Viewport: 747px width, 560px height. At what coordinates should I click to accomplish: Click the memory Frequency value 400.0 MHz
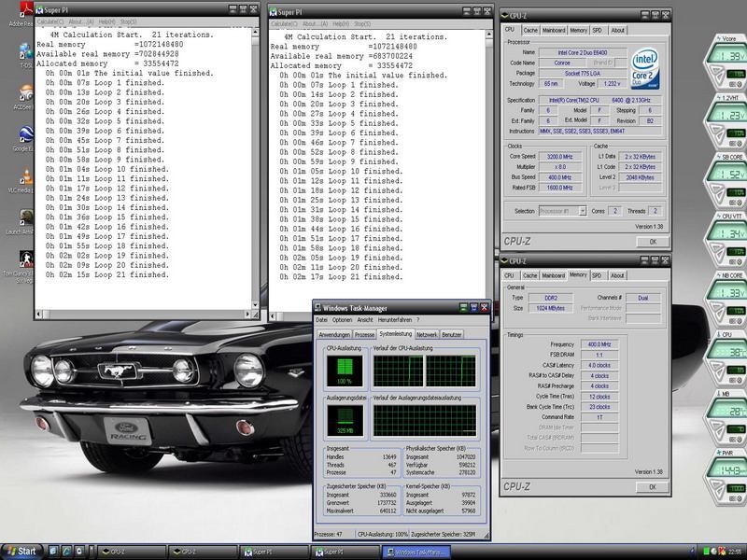pyautogui.click(x=599, y=344)
